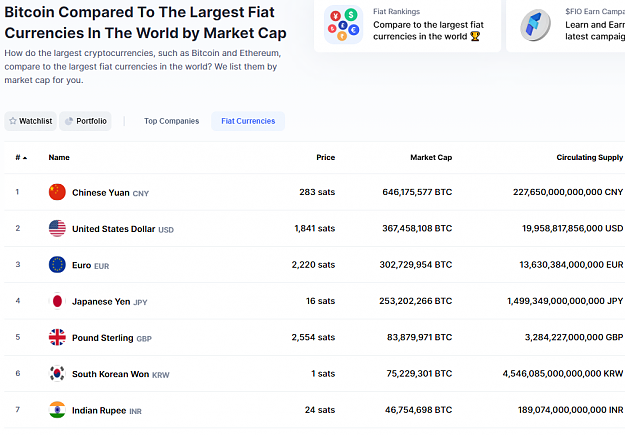Open the Watchlist button
625x435 pixels.
tap(30, 121)
